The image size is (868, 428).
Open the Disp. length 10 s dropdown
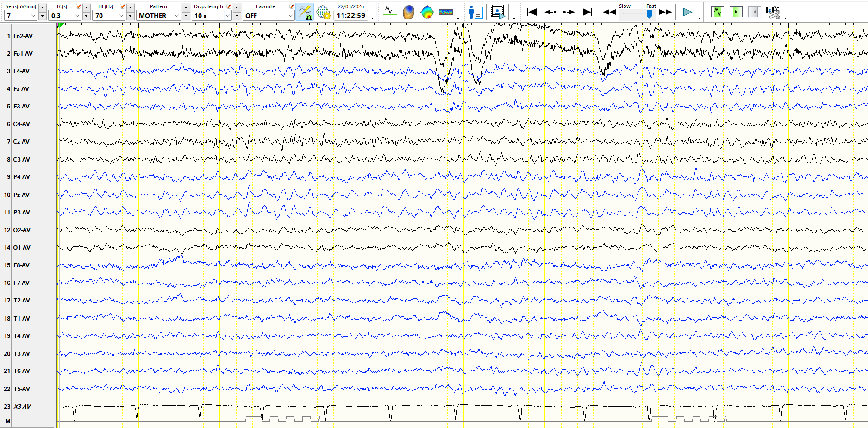point(212,16)
